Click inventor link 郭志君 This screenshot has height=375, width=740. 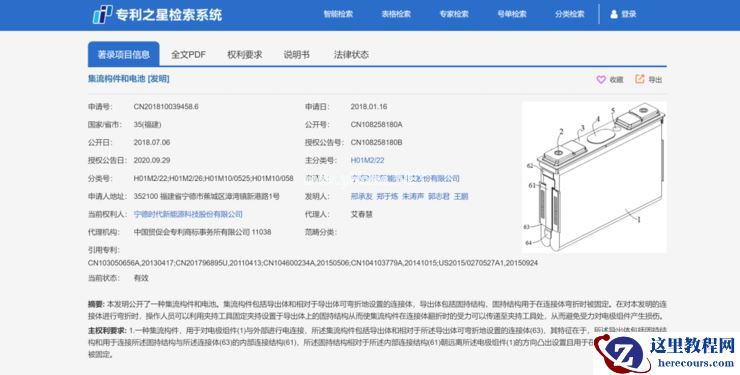pyautogui.click(x=439, y=196)
